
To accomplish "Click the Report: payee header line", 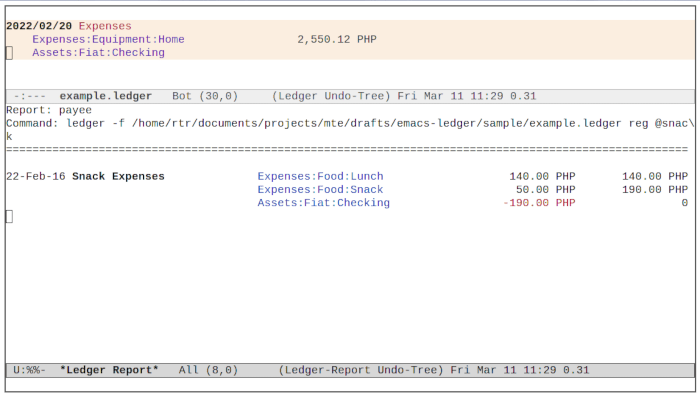I will pyautogui.click(x=49, y=110).
